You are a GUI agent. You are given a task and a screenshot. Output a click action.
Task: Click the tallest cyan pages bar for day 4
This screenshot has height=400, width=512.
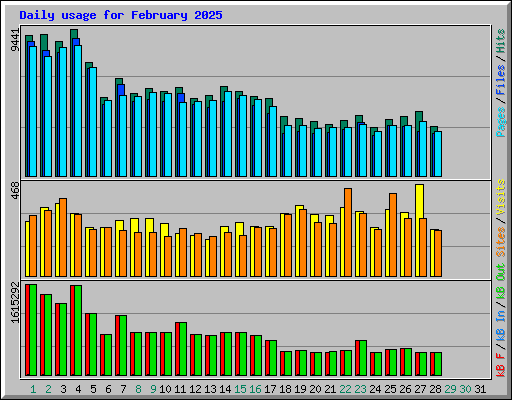[78, 111]
